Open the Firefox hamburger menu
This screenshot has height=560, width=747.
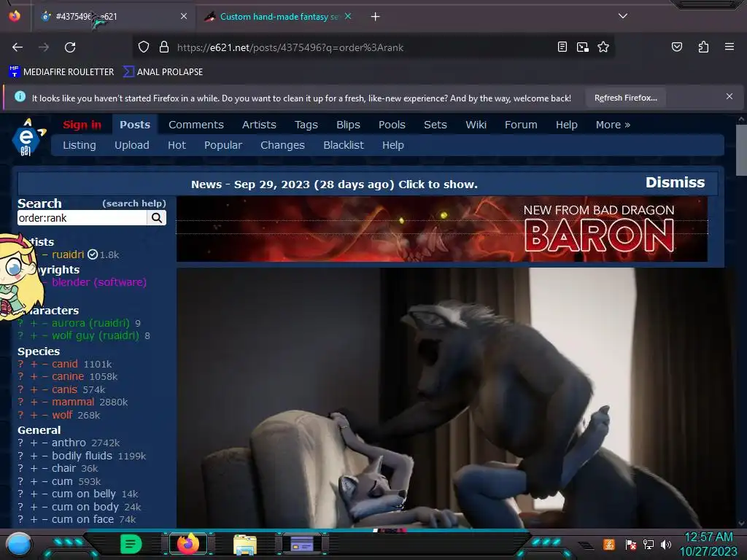click(729, 47)
